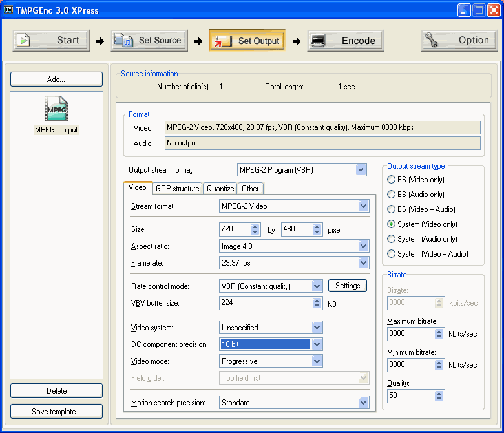Open the Quantize tab
This screenshot has height=433, width=504.
(220, 188)
